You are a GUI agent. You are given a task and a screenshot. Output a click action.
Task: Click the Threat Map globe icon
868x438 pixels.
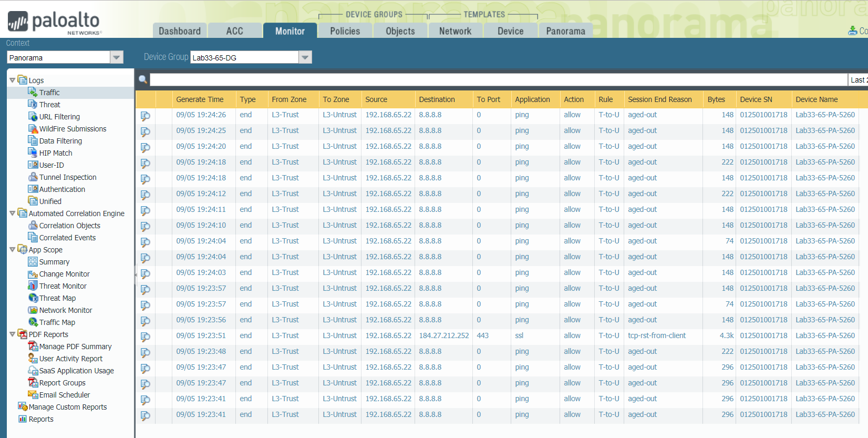pyautogui.click(x=33, y=298)
